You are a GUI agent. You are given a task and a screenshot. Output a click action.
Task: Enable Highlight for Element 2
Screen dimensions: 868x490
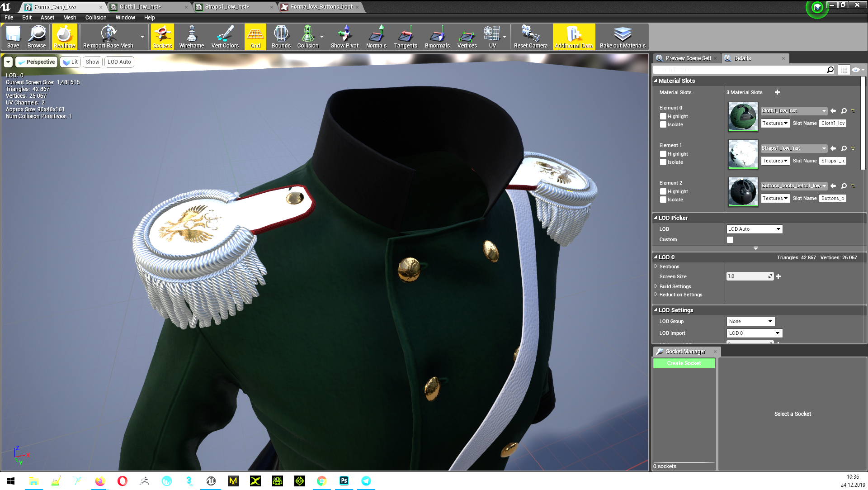(x=663, y=191)
